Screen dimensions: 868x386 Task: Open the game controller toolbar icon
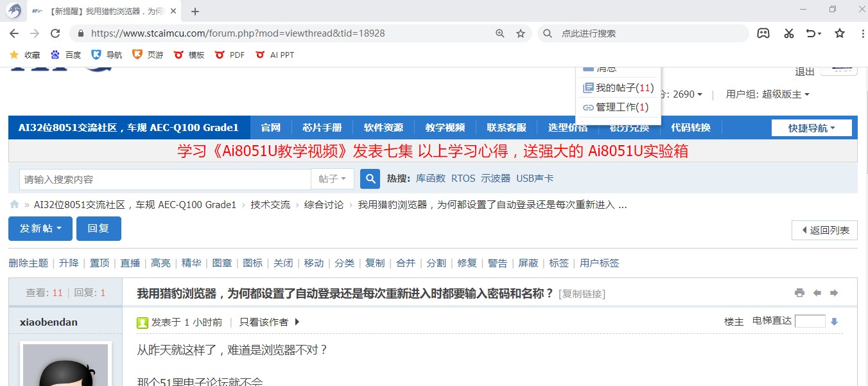pyautogui.click(x=763, y=33)
